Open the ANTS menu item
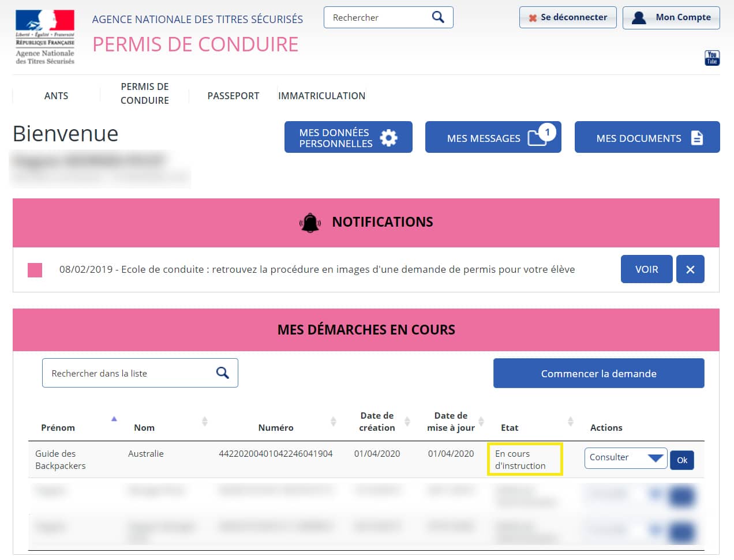The width and height of the screenshot is (734, 560). 56,96
